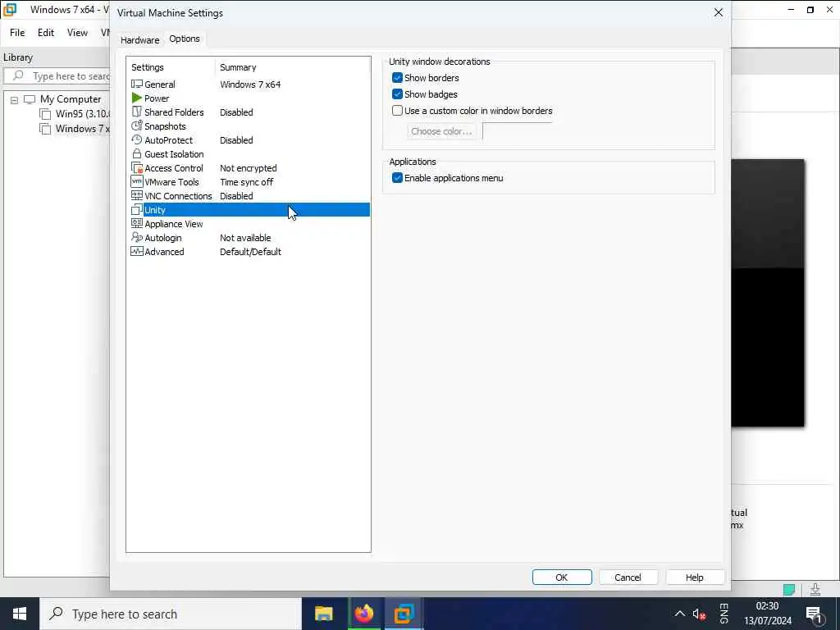Click the green message icon in VMware status bar
This screenshot has width=840, height=630.
pos(789,589)
